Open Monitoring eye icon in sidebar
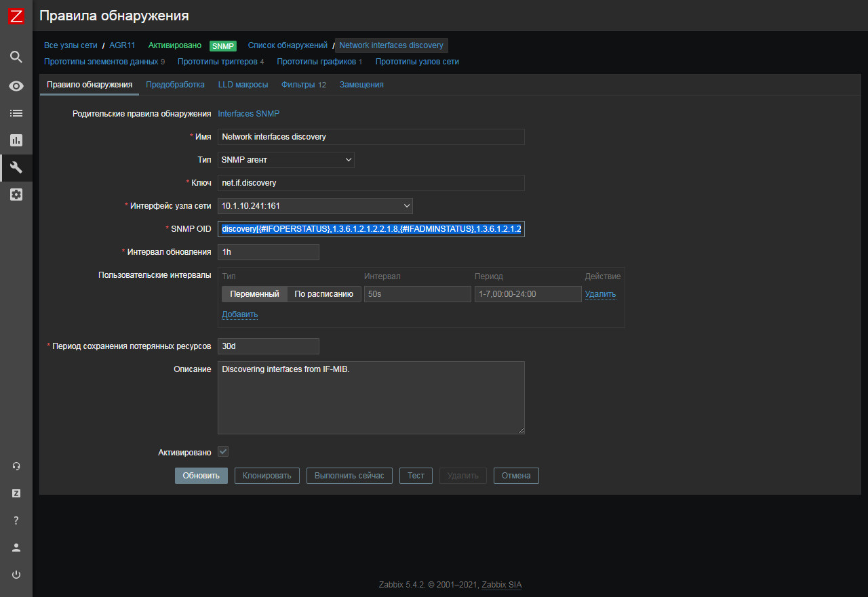The image size is (868, 597). click(x=16, y=86)
